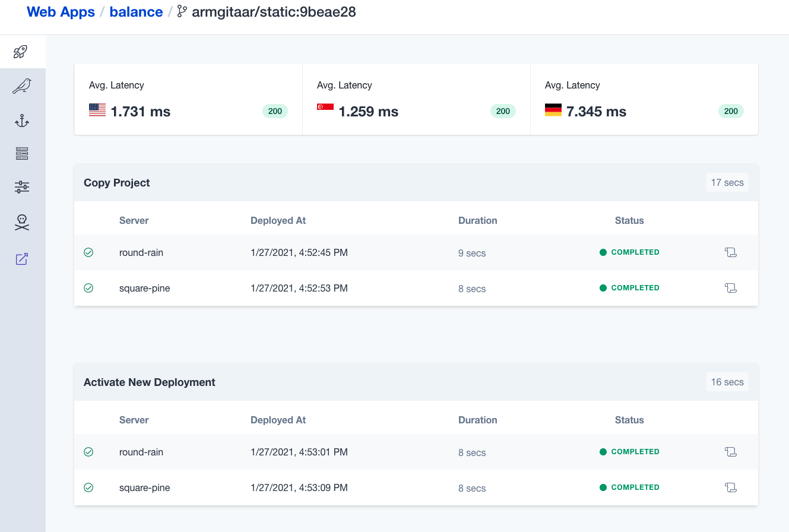The height and width of the screenshot is (532, 789).
Task: Click COMPLETED status of Copy Project square-pine
Action: 629,288
